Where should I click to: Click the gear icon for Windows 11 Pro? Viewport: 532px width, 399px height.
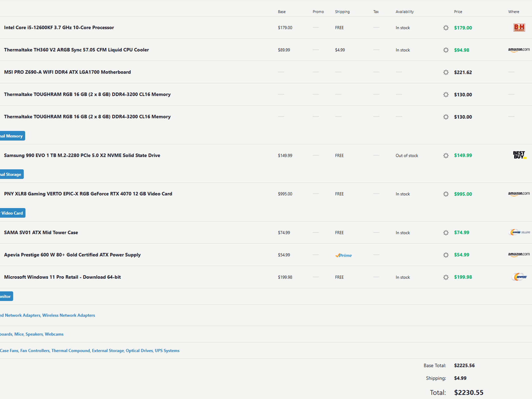coord(446,277)
